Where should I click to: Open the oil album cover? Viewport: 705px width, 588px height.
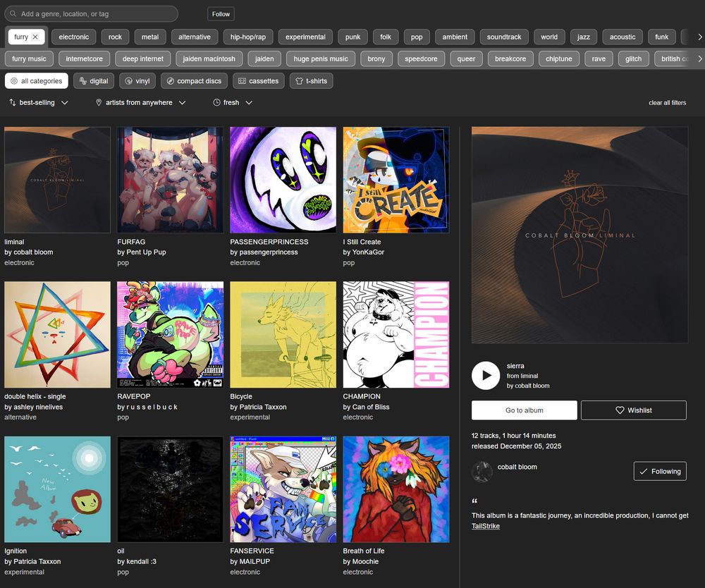tap(170, 489)
